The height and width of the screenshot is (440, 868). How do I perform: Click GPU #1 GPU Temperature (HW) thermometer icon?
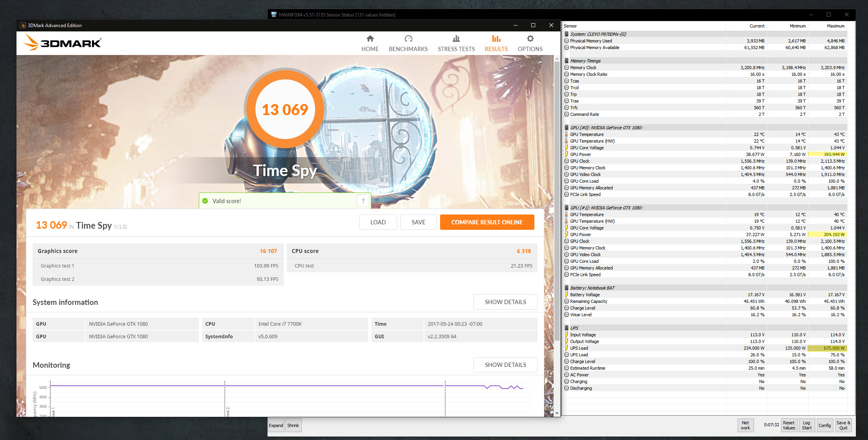click(x=566, y=221)
